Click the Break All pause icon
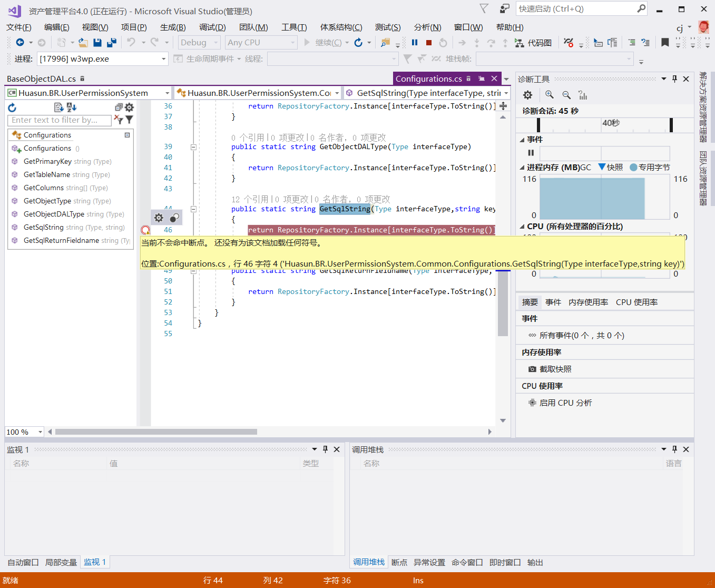The image size is (715, 588). point(414,43)
